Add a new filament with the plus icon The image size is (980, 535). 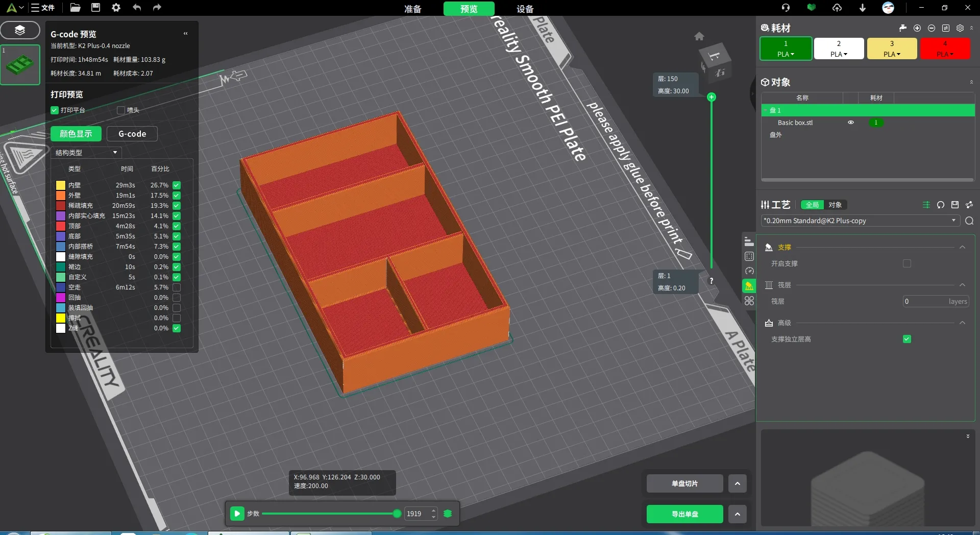point(917,28)
